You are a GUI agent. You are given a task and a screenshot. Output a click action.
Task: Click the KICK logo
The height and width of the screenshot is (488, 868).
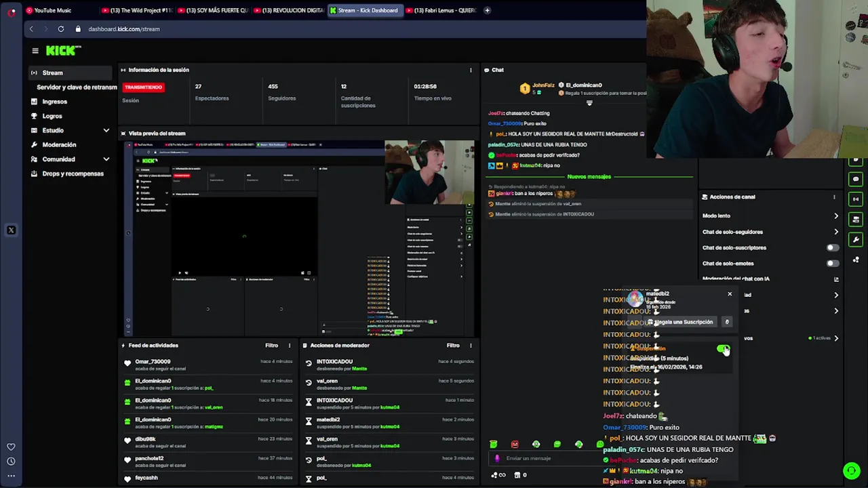[63, 50]
